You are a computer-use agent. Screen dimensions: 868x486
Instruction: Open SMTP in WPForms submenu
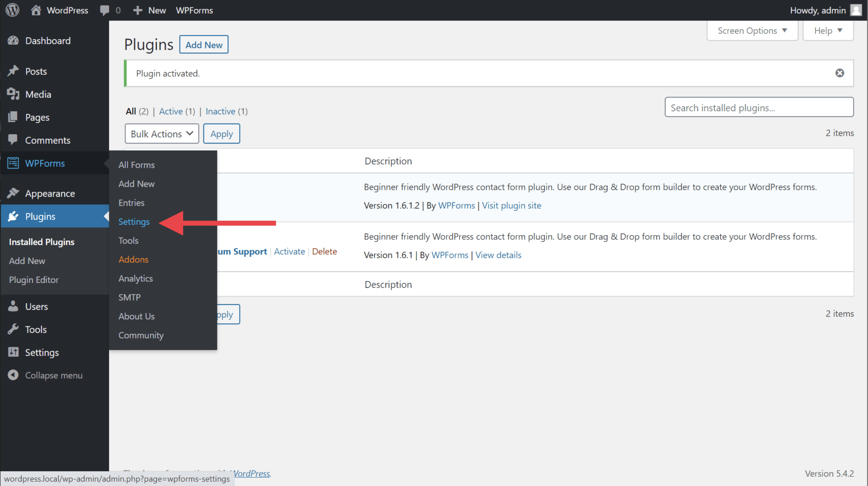pyautogui.click(x=129, y=297)
